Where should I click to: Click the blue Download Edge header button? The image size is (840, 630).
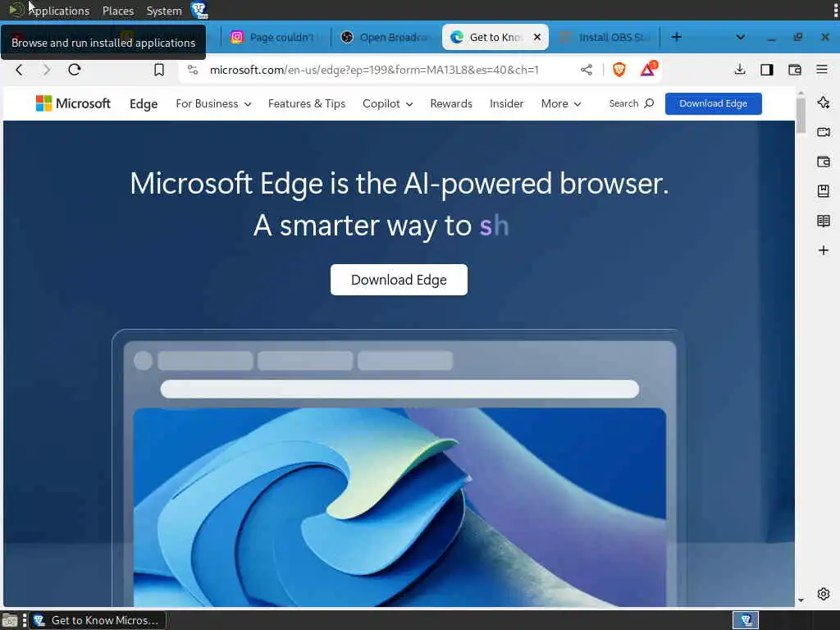point(713,103)
